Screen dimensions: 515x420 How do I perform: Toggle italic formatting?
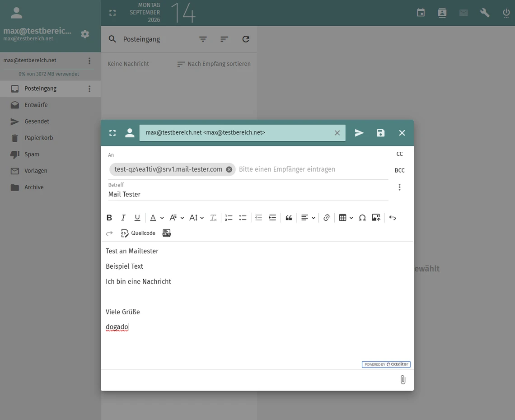123,218
